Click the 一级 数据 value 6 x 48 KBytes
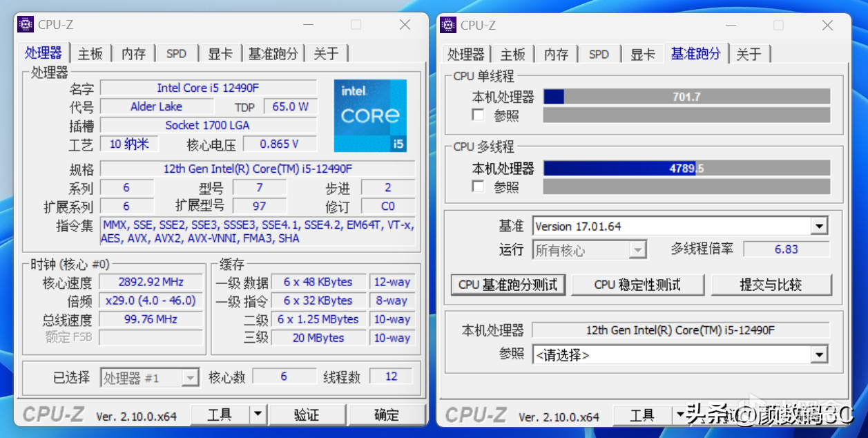The width and height of the screenshot is (868, 438). click(318, 282)
